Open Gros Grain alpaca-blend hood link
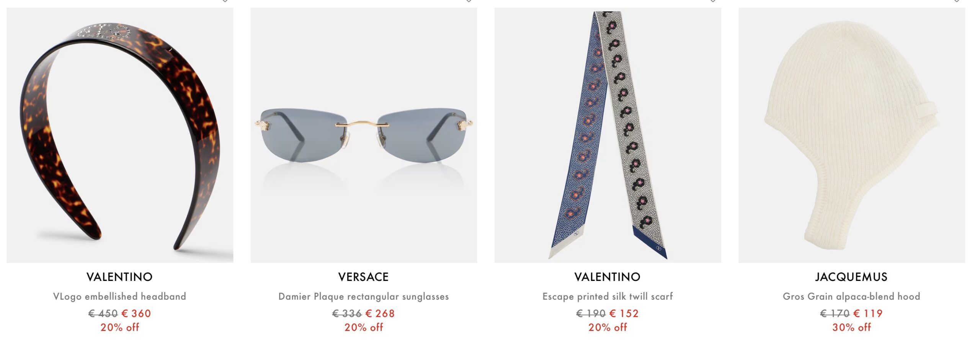 [x=851, y=296]
